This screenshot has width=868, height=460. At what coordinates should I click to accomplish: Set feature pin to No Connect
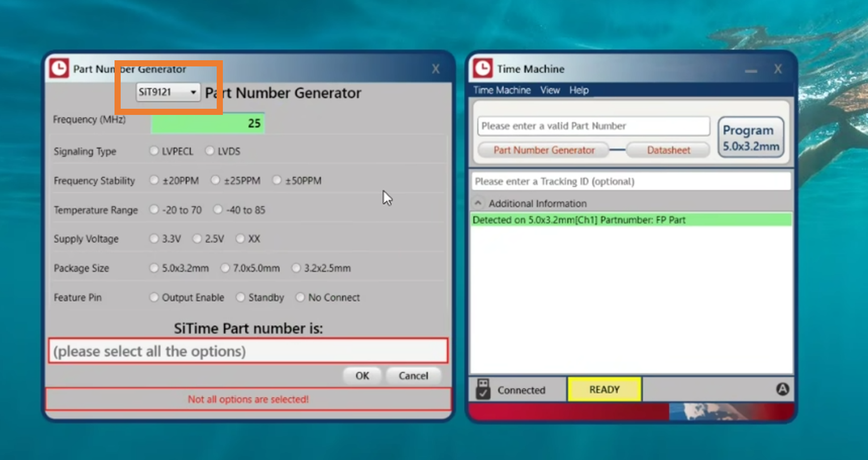point(300,297)
